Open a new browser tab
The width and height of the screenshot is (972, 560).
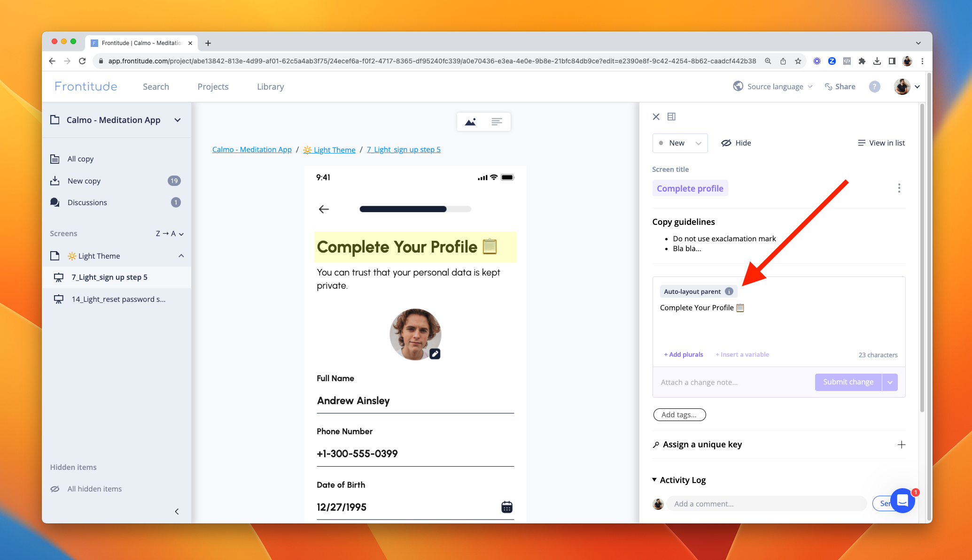click(x=208, y=43)
